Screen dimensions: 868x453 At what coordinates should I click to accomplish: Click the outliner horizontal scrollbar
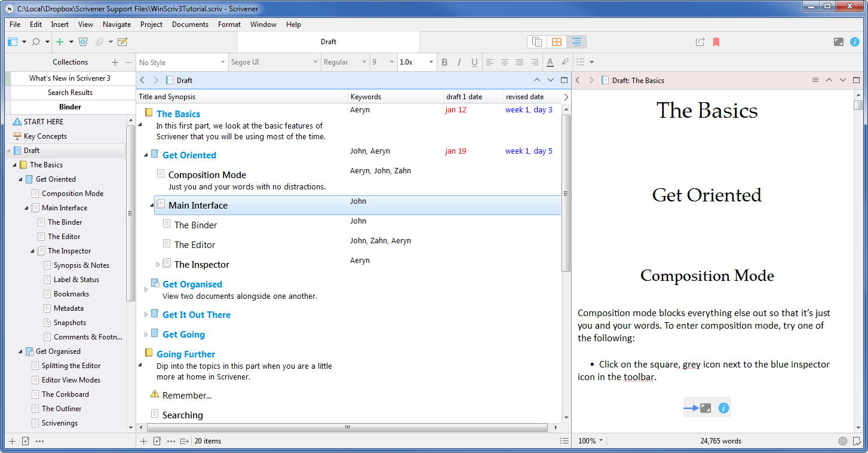pos(347,427)
